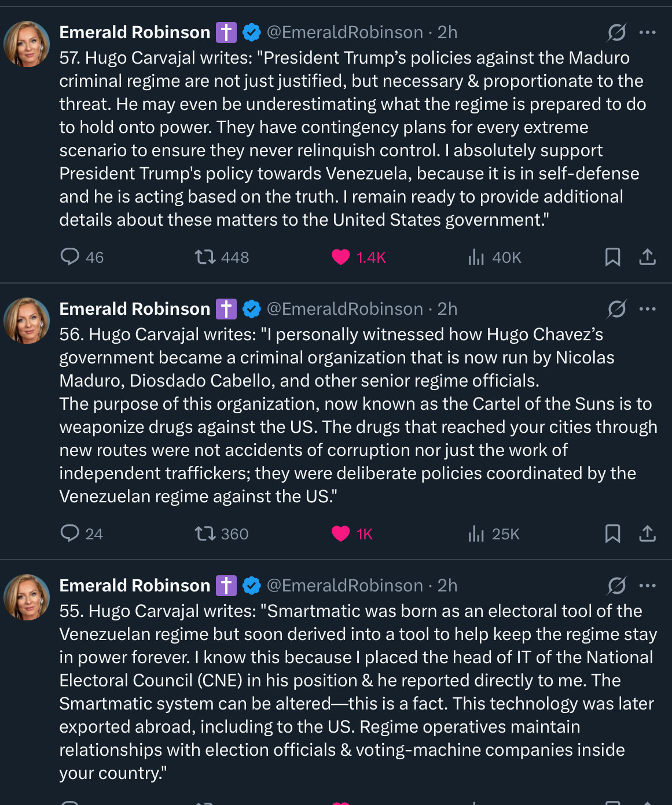672x805 pixels.
Task: Share tweet 57 via the share icon
Action: click(647, 256)
